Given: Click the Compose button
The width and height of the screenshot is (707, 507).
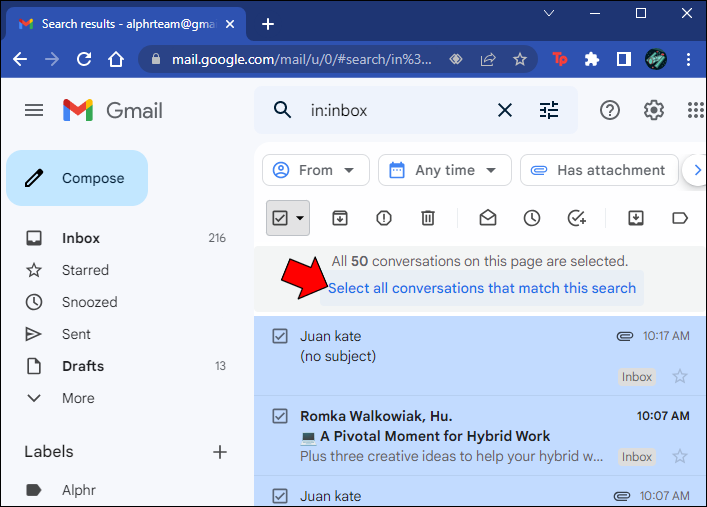Looking at the screenshot, I should 77,178.
